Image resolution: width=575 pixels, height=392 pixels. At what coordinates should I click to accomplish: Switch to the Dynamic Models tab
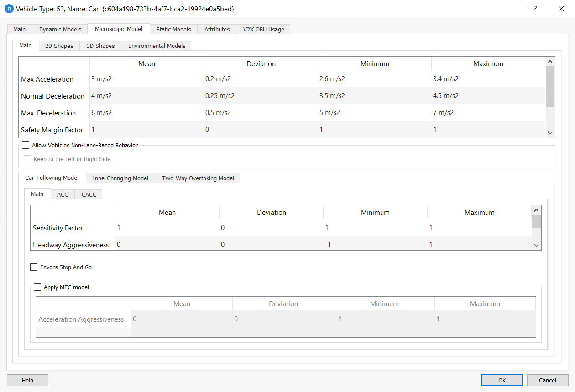[x=59, y=29]
